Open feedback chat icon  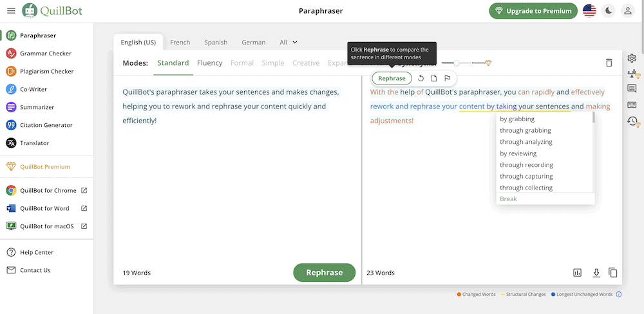(x=632, y=88)
